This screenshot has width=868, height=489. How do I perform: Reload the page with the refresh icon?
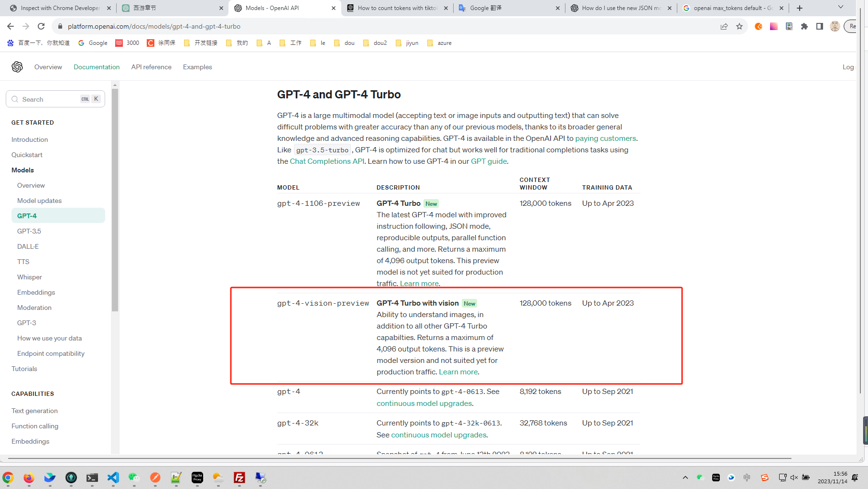point(41,26)
